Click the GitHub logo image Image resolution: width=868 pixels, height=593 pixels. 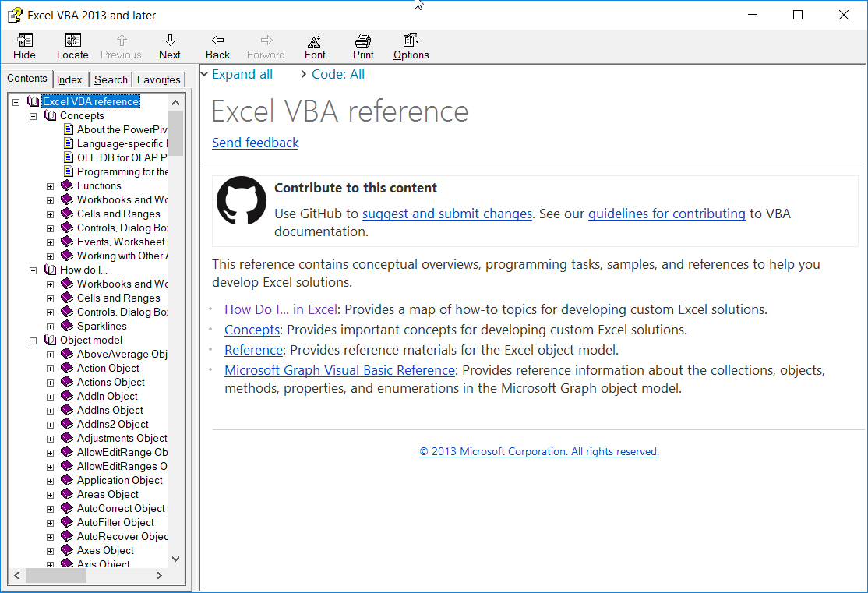pyautogui.click(x=242, y=200)
